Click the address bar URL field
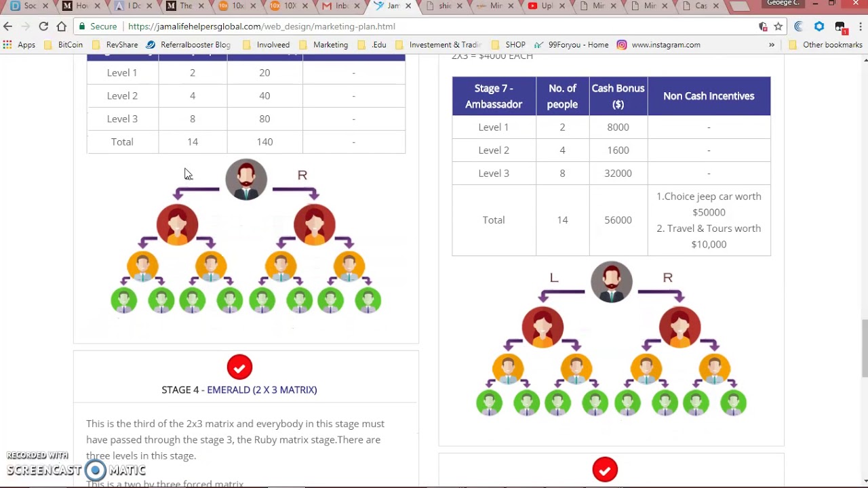This screenshot has height=488, width=868. tap(434, 26)
